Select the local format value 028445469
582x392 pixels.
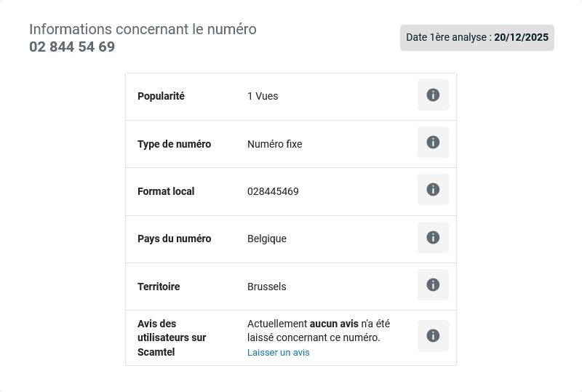click(x=273, y=191)
